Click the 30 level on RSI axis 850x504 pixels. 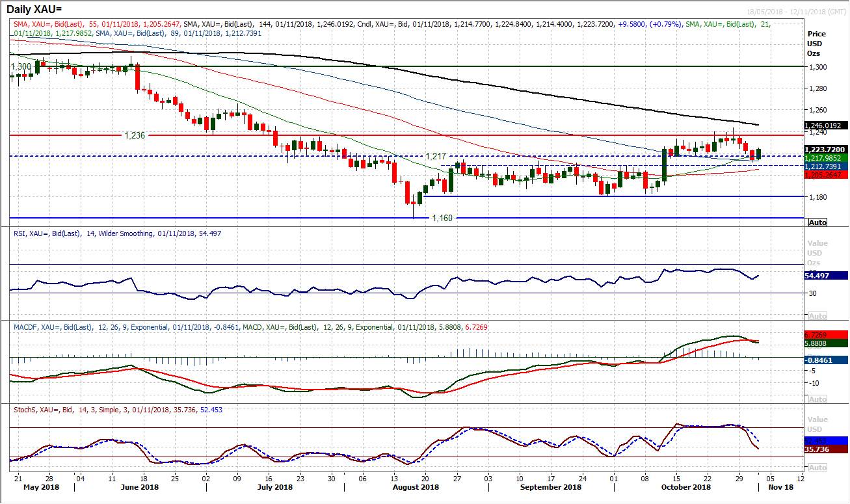[x=812, y=293]
